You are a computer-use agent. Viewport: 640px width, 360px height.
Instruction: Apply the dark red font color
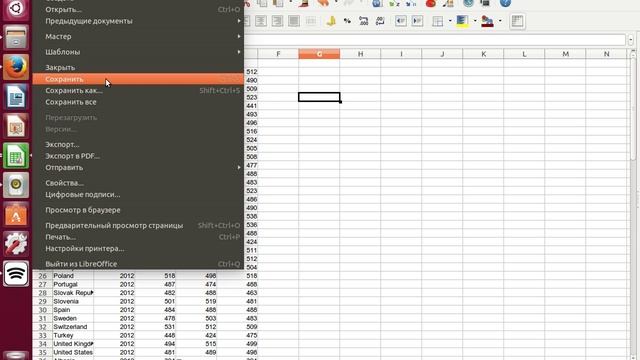click(x=487, y=21)
